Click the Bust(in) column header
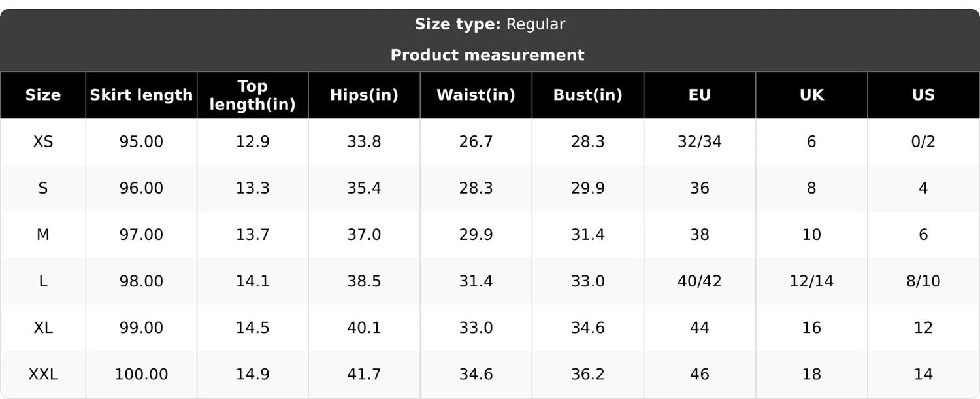 click(x=588, y=95)
